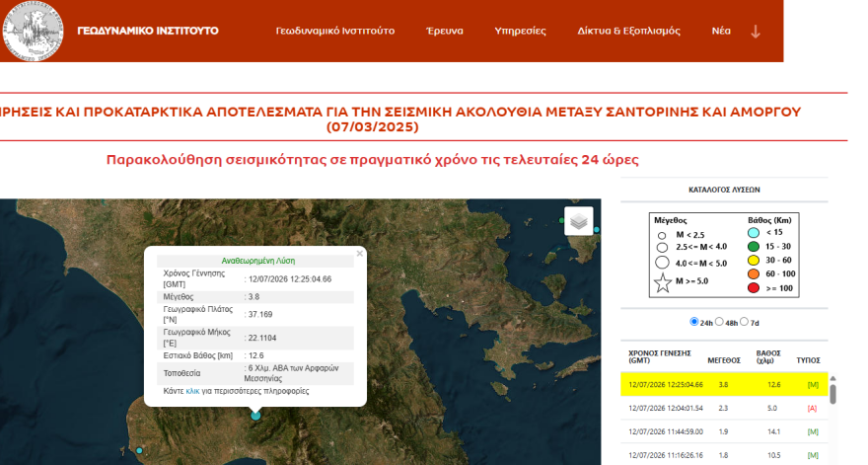Viewport: 868px width, 465px height.
Task: Select the 7d time range radio
Action: [x=744, y=322]
